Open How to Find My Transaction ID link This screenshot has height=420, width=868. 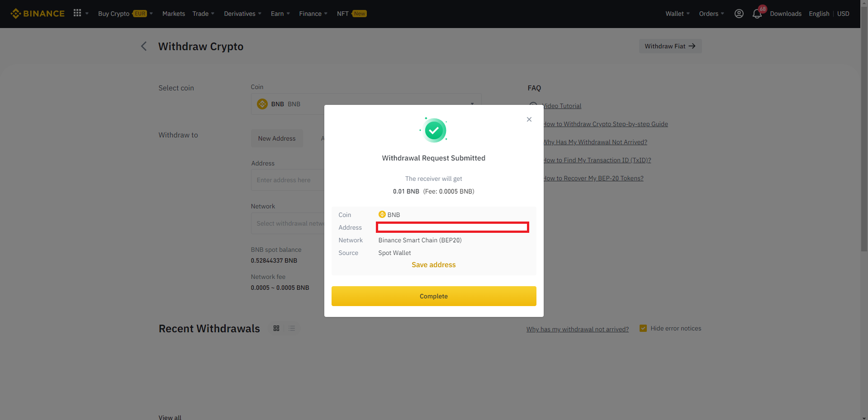click(x=597, y=160)
